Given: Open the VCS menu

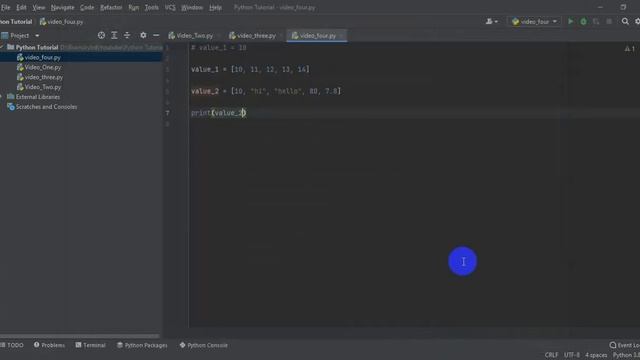Looking at the screenshot, I should pyautogui.click(x=170, y=7).
